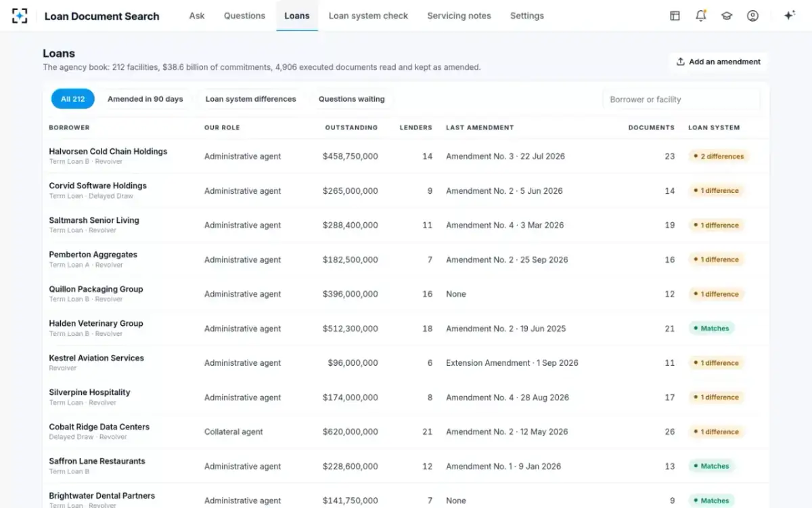Viewport: 812px width, 508px height.
Task: Open the layout panel icon in header
Action: point(675,16)
